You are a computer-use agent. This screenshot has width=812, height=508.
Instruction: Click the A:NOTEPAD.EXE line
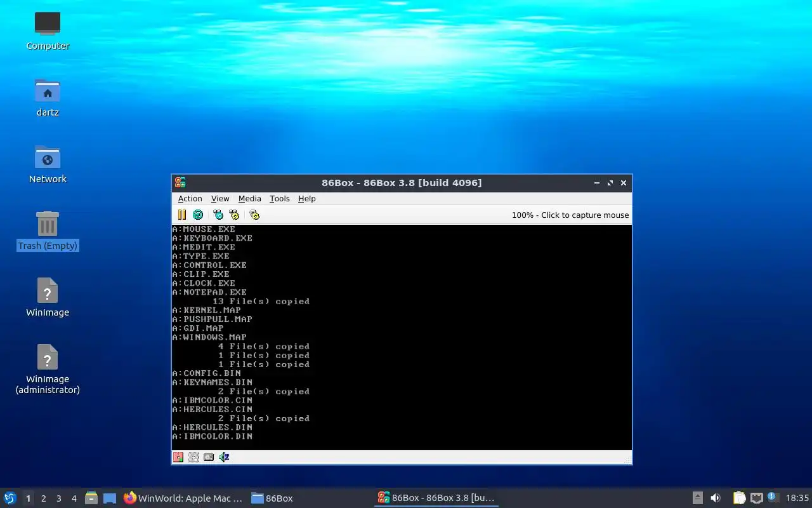tap(209, 292)
